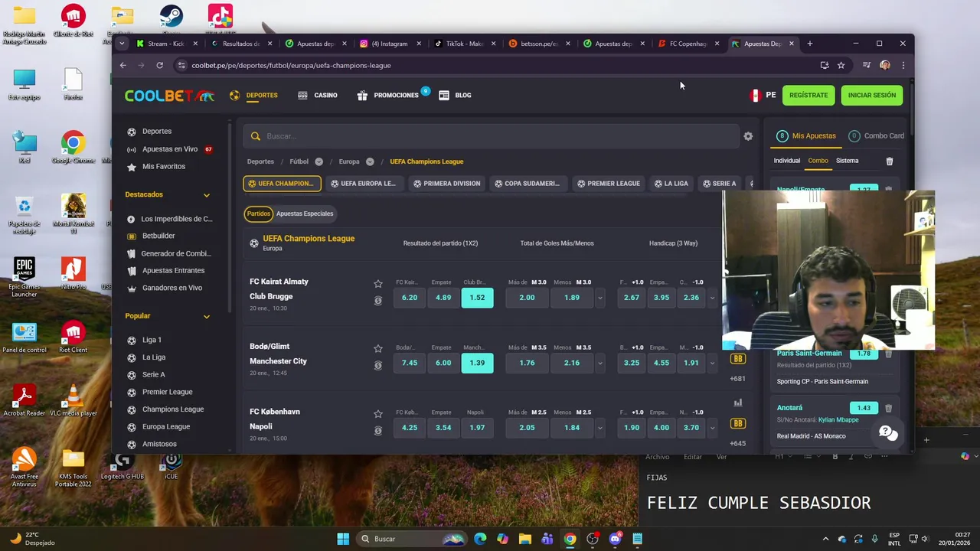Select Manchester City odds 1.39
Viewport: 980px width, 551px height.
477,363
